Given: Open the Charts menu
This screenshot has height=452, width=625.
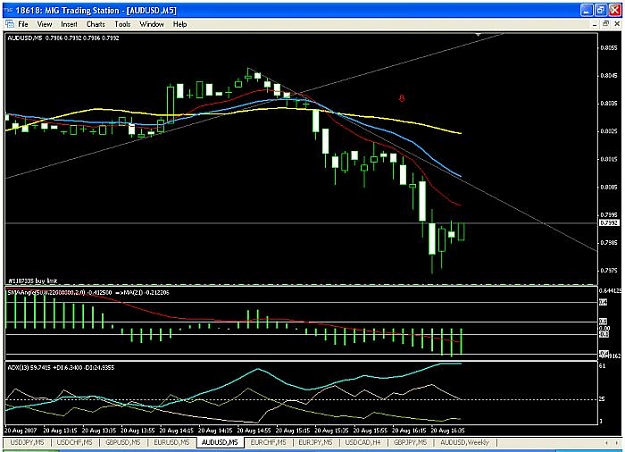Looking at the screenshot, I should pos(96,24).
